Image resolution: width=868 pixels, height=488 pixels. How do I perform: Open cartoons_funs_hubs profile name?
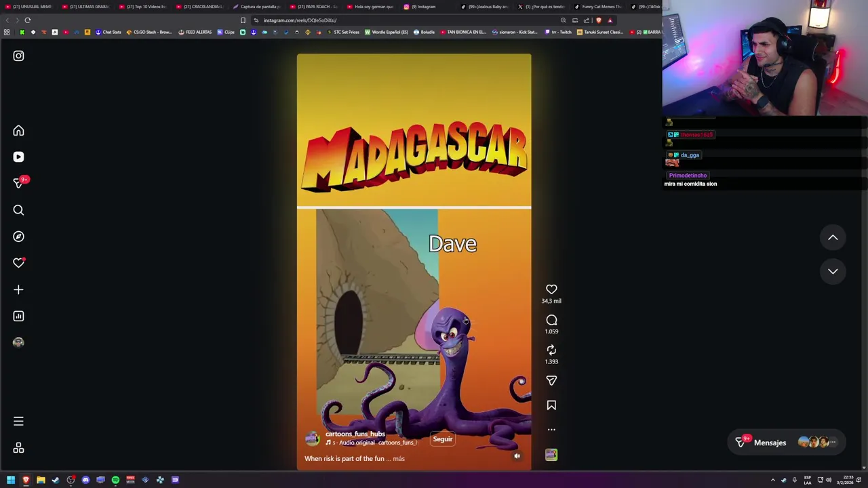click(x=355, y=434)
